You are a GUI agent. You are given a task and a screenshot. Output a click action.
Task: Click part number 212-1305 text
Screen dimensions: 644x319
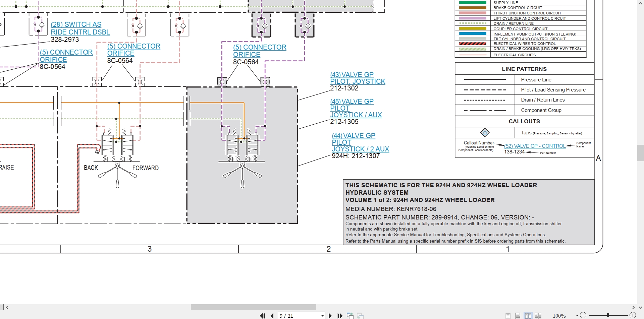[344, 122]
